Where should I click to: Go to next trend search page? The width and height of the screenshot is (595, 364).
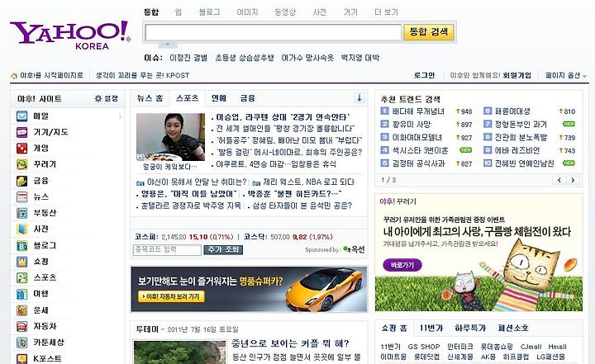pos(573,180)
